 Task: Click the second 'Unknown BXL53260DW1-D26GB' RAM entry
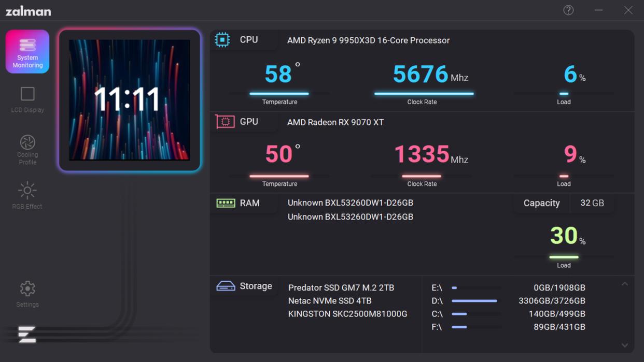pos(351,217)
